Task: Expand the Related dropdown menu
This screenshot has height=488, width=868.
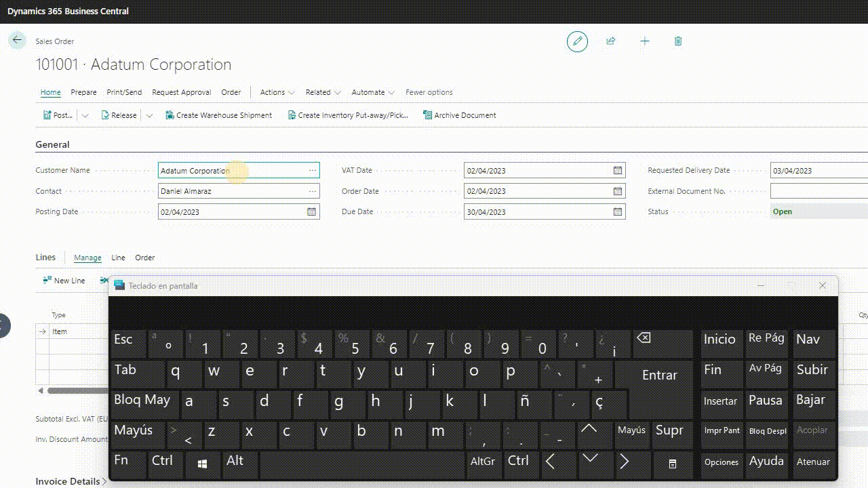Action: (323, 92)
